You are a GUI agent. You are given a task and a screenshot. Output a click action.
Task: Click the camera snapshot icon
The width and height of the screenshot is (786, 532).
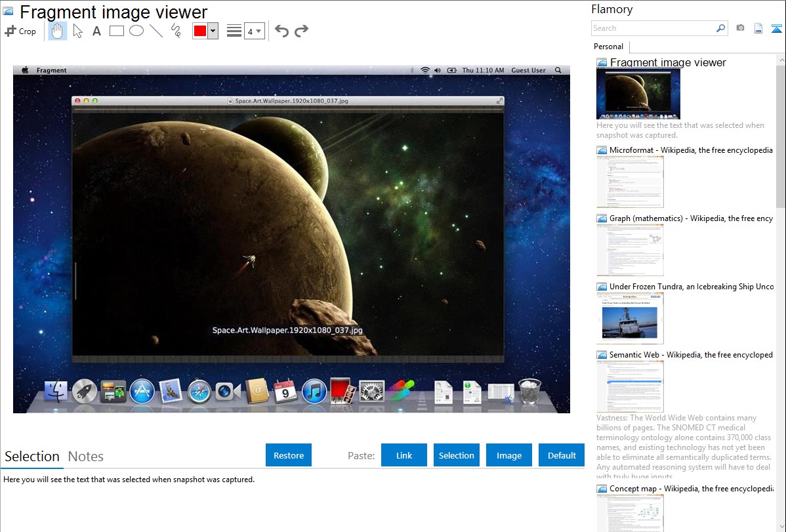click(x=740, y=28)
